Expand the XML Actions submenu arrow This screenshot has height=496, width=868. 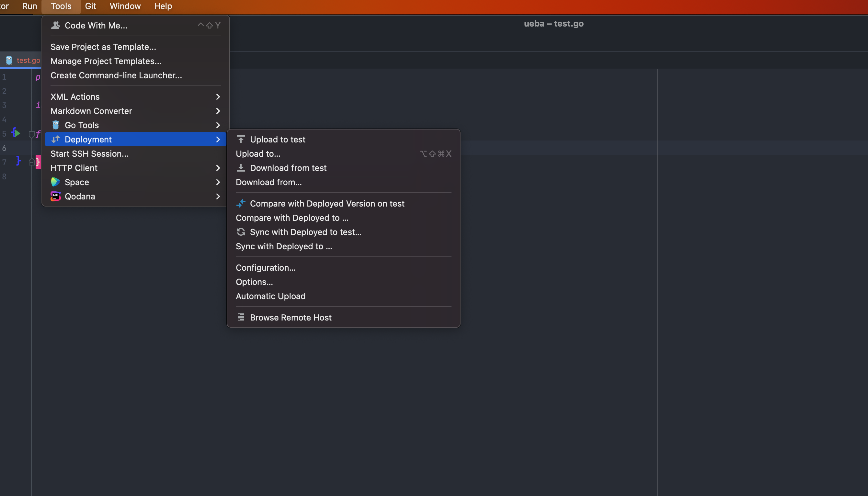218,97
